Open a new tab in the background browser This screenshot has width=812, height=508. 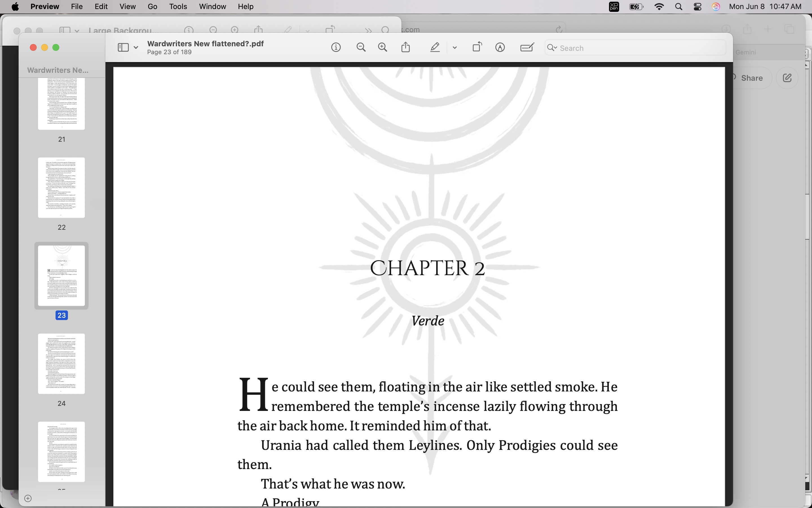coord(768,29)
